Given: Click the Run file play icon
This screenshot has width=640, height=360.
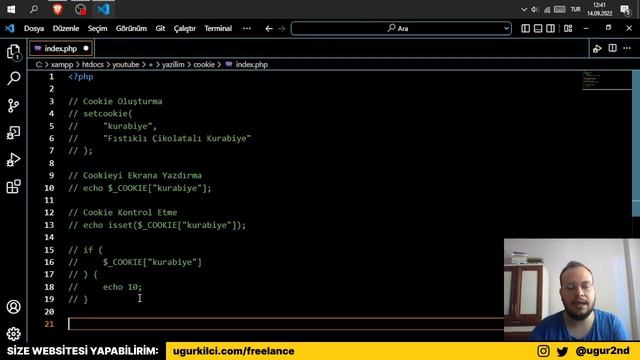Looking at the screenshot, I should tap(597, 49).
